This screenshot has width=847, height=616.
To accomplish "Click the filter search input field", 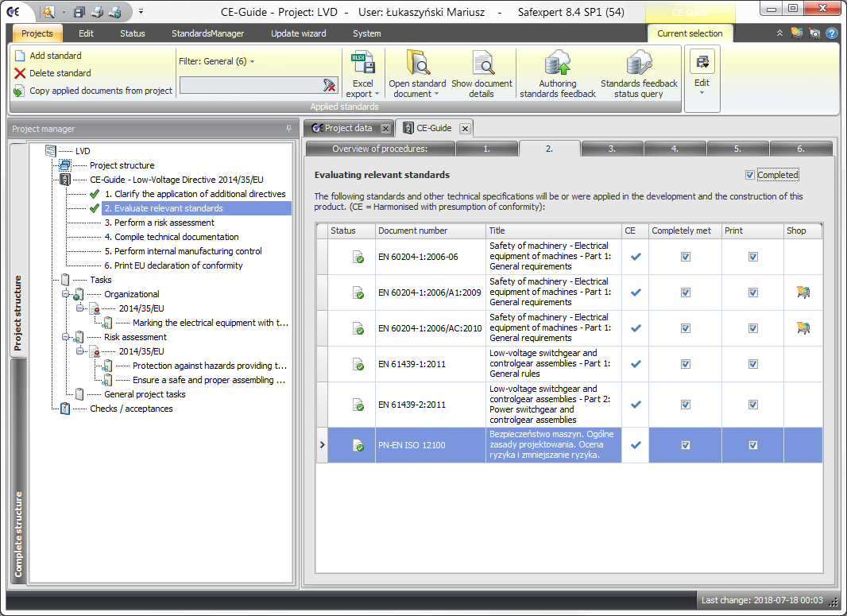I will (x=250, y=85).
